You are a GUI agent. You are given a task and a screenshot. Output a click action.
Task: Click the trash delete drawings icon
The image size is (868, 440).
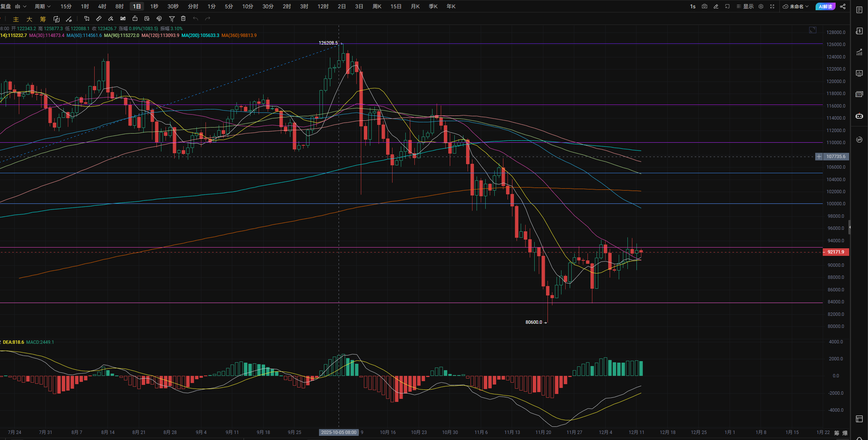[183, 18]
